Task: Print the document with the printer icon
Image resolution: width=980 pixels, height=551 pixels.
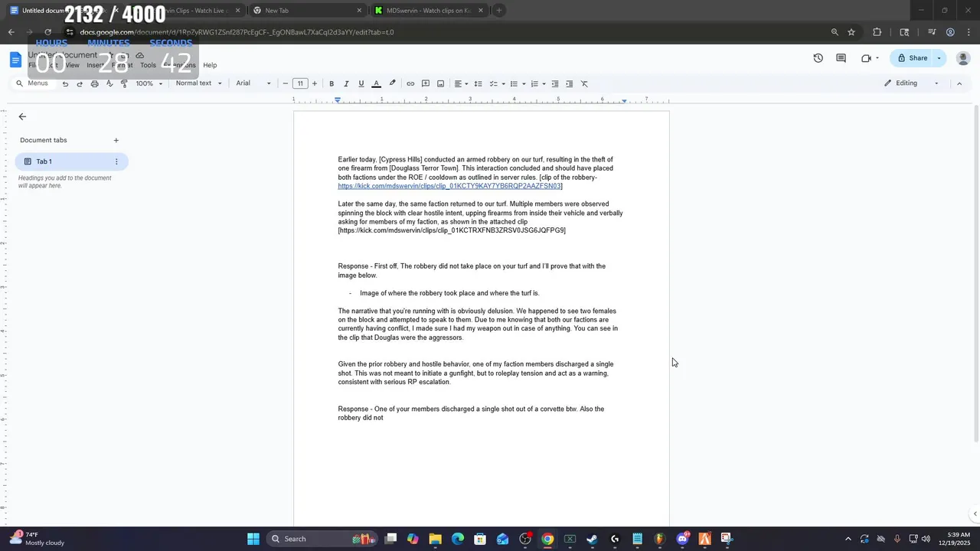Action: click(95, 83)
